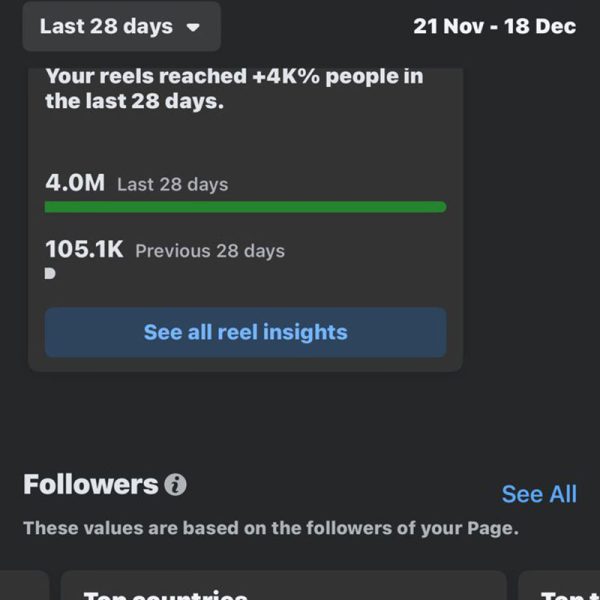
Task: Select the 105.1K previous reach value
Action: coord(84,249)
